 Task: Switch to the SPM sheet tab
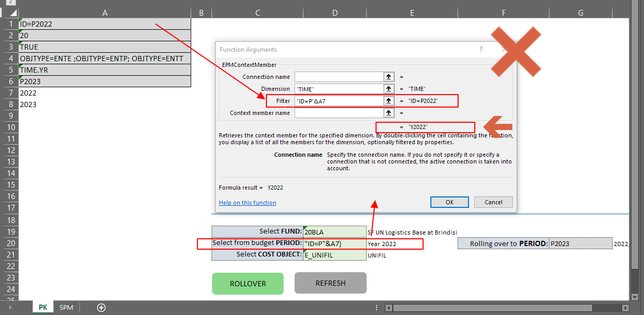coord(66,308)
